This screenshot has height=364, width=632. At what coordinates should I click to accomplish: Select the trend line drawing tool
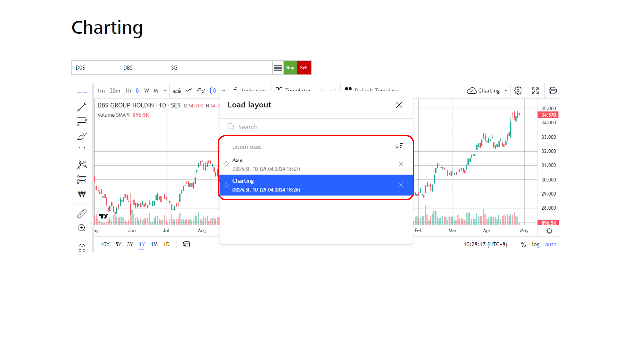[x=82, y=107]
